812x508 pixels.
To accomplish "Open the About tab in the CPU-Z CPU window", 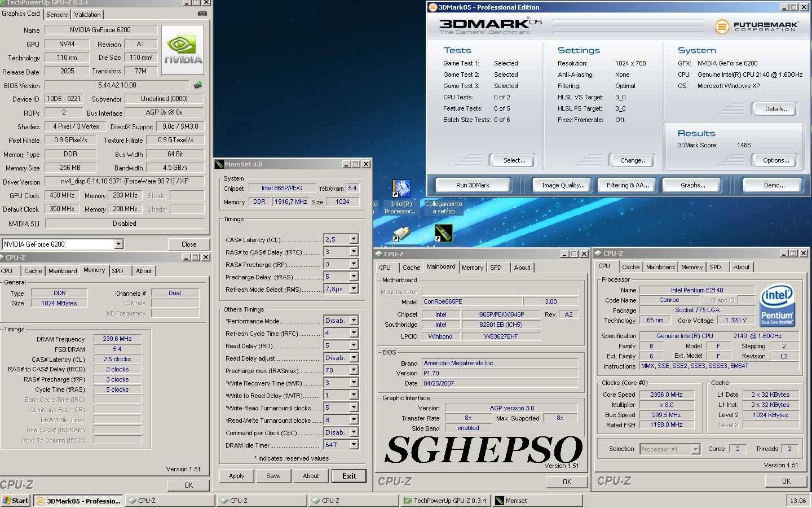I will (x=742, y=267).
